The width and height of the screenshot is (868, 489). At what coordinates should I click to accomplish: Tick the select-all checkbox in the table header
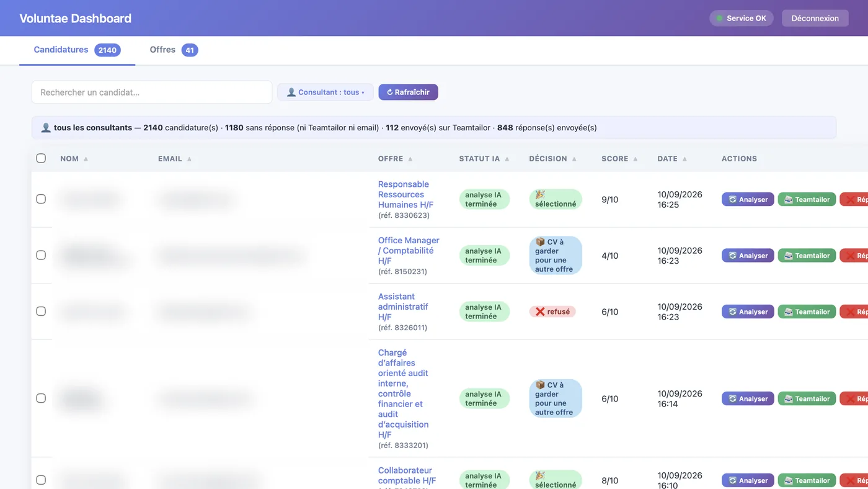[x=41, y=158]
